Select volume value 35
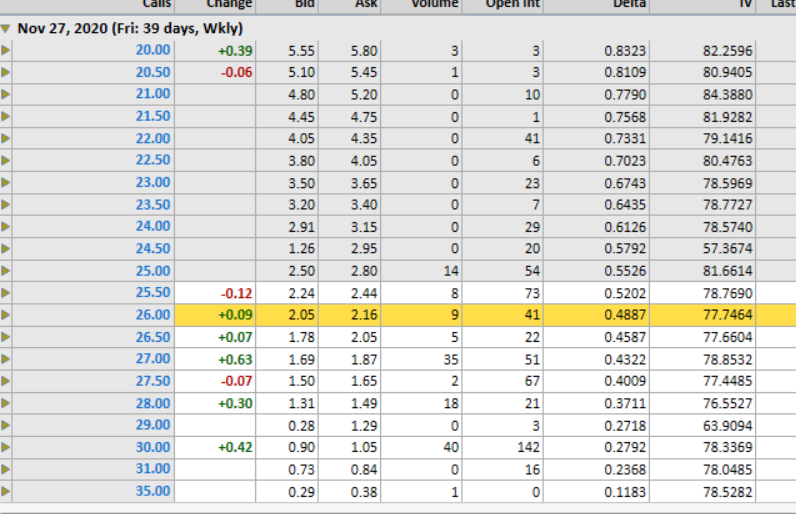The width and height of the screenshot is (796, 514). click(x=451, y=360)
